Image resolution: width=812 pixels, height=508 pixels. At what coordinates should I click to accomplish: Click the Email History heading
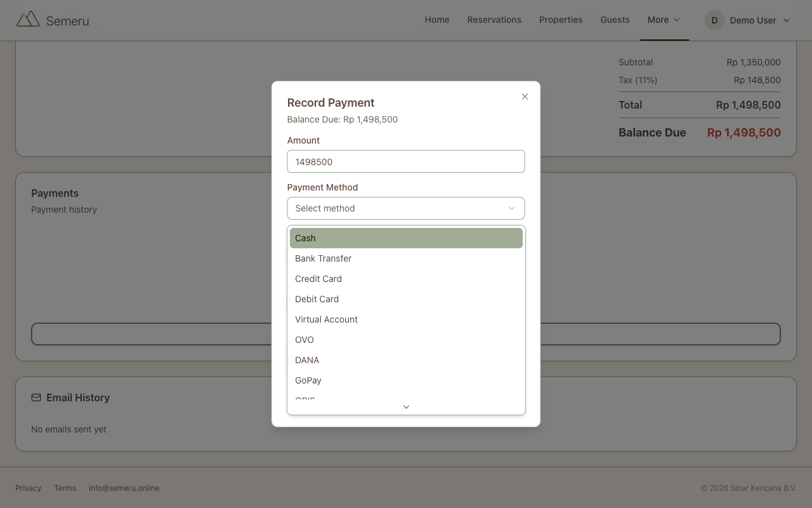[78, 398]
